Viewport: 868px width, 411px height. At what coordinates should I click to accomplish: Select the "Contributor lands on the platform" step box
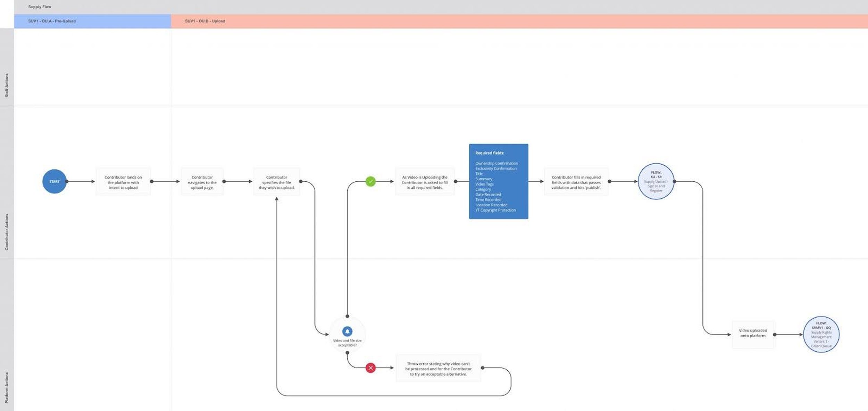123,182
